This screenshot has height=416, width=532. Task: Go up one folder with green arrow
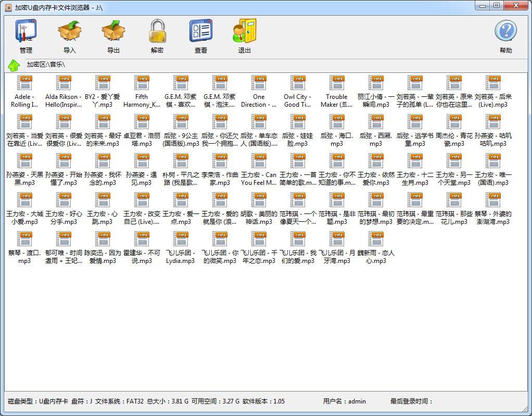(x=14, y=65)
